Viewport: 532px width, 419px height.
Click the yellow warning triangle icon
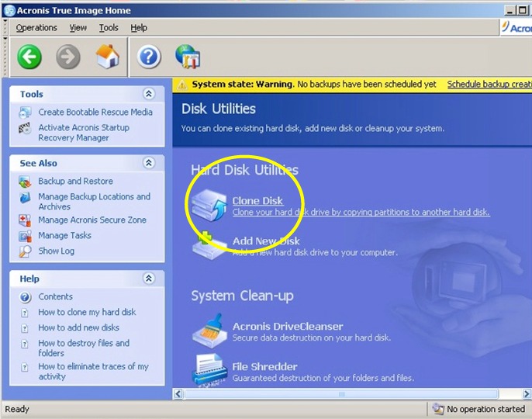pyautogui.click(x=182, y=85)
